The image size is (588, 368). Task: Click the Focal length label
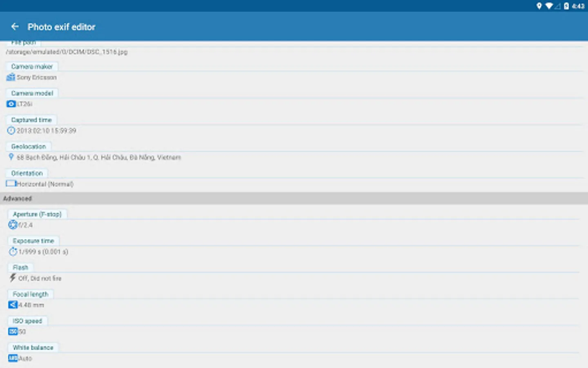(31, 294)
